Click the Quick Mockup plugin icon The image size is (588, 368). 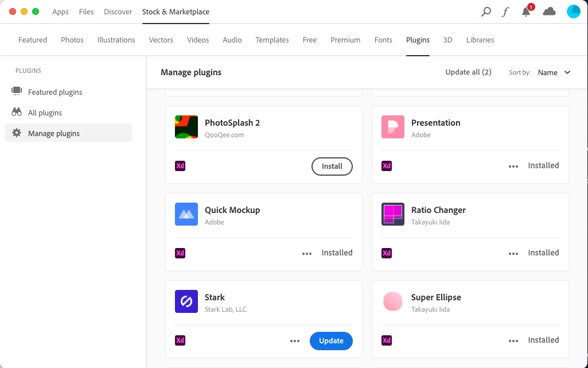pos(186,214)
